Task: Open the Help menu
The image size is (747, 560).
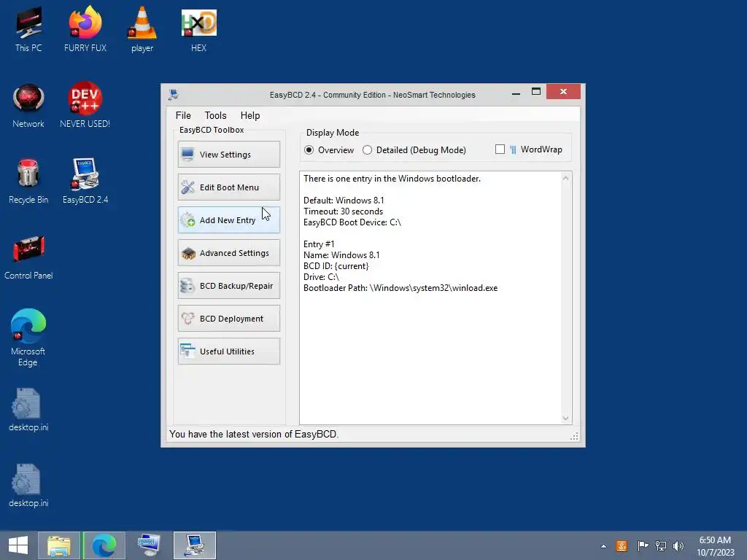Action: coord(250,115)
